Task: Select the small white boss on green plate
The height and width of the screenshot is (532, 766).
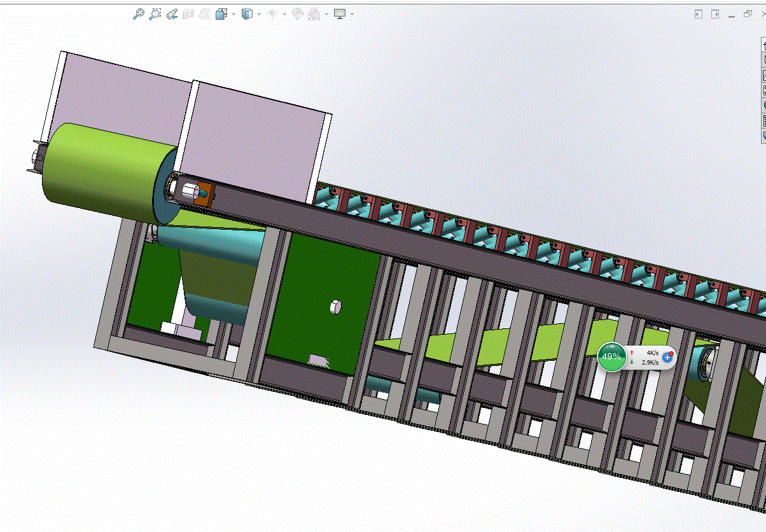Action: coord(335,307)
